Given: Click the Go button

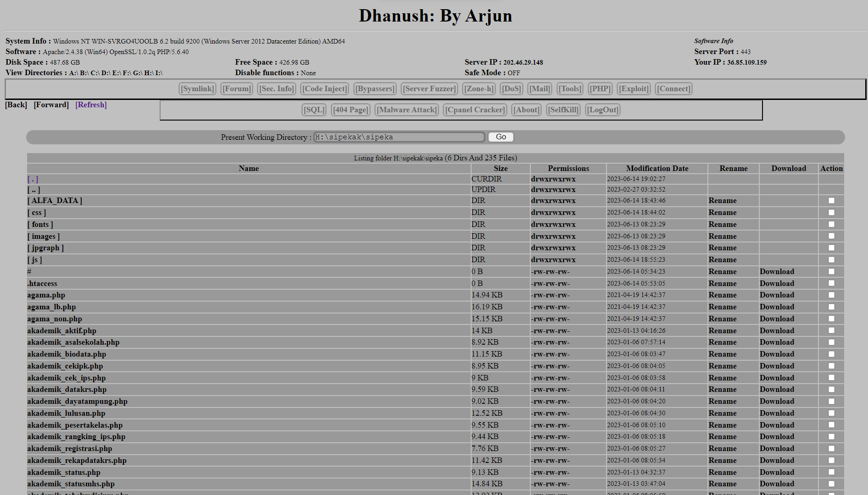Looking at the screenshot, I should [501, 137].
